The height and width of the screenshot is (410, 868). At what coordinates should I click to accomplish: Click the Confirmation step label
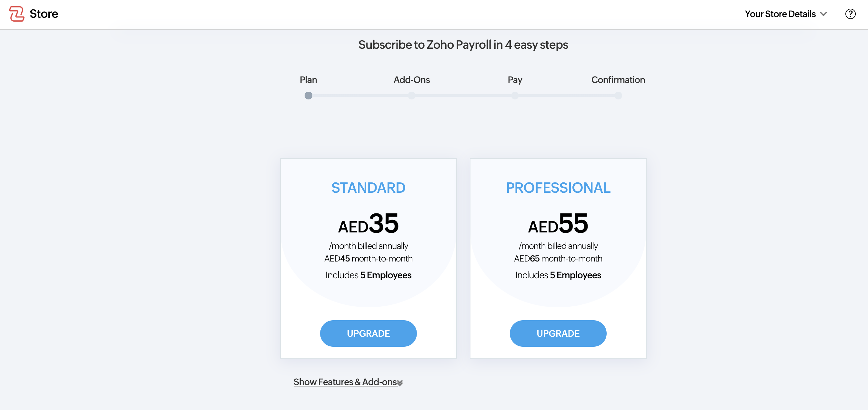(x=618, y=79)
